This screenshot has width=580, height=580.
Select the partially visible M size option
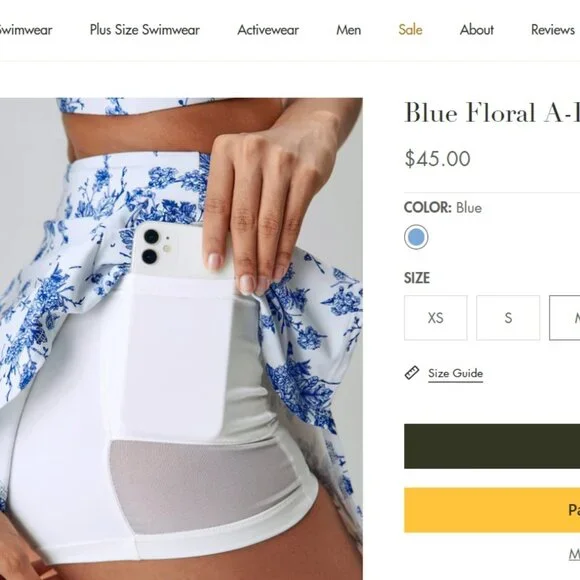565,318
